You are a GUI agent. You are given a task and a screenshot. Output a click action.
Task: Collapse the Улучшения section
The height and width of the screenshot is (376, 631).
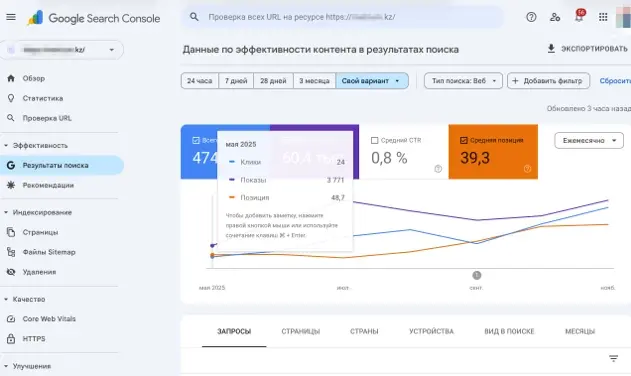6,366
